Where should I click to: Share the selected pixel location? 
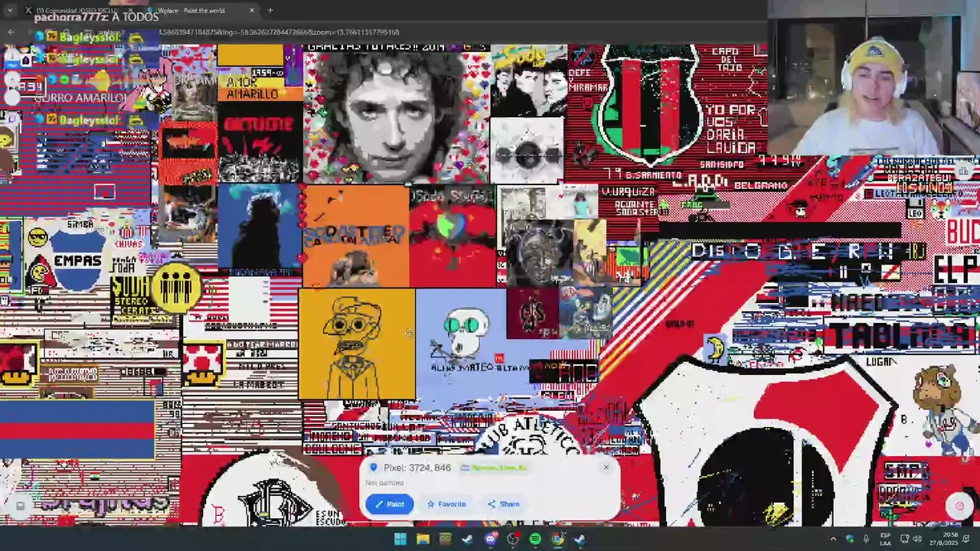tap(503, 504)
